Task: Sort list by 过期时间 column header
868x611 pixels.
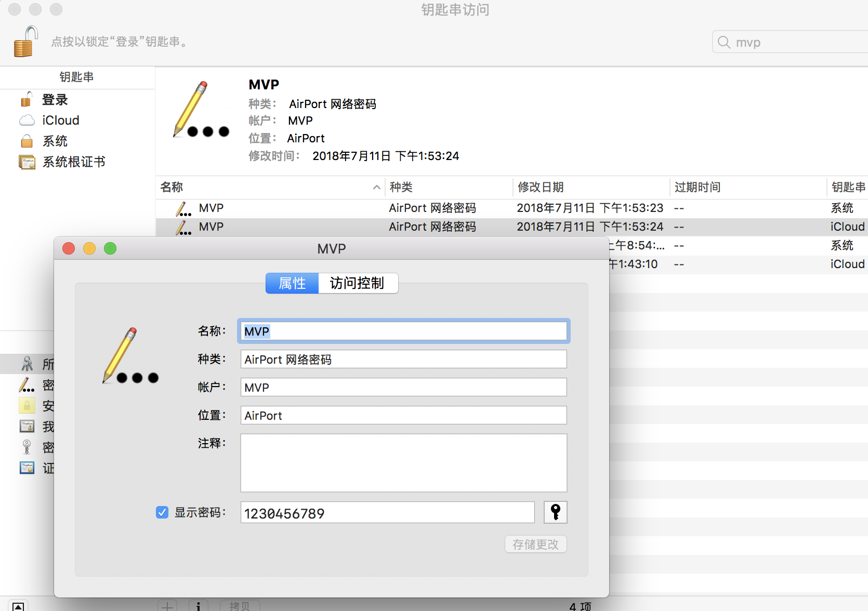Action: point(698,187)
